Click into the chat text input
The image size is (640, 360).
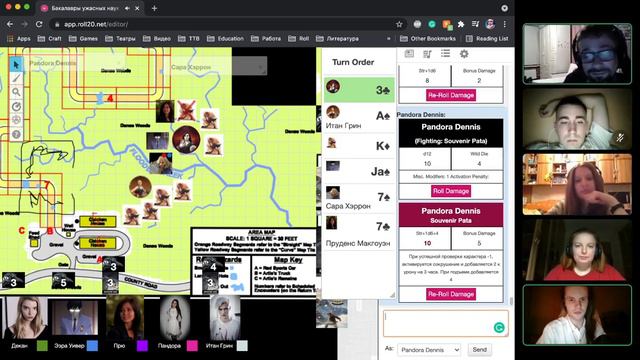coord(446,324)
